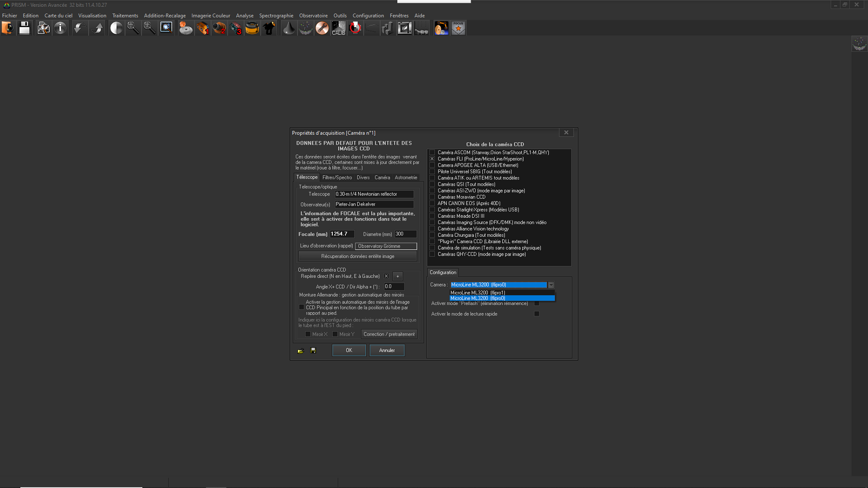Screen dimensions: 868x488
Task: Check Caméras QSI (Tout modèles) option
Action: [432, 184]
